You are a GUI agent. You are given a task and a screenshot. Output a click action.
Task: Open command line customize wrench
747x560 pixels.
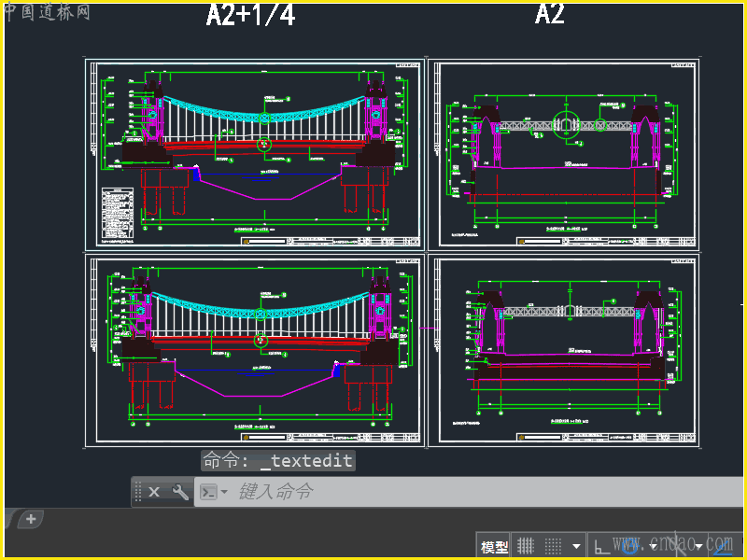click(179, 492)
